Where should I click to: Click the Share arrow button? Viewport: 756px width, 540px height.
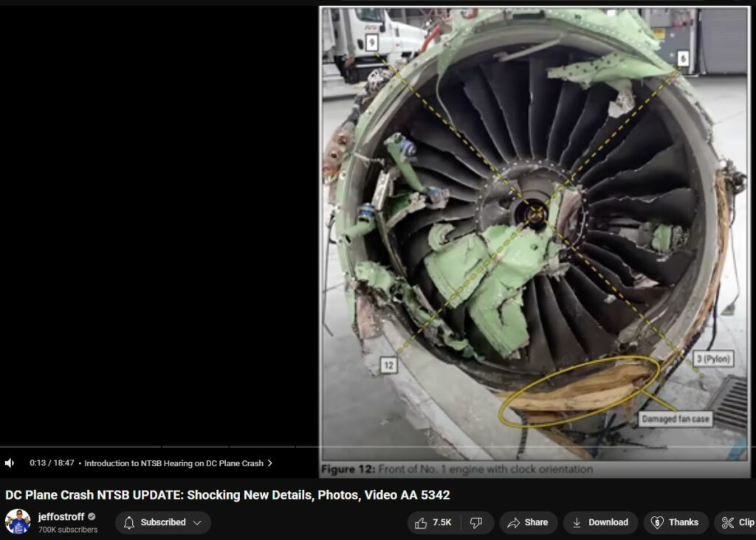click(x=527, y=522)
